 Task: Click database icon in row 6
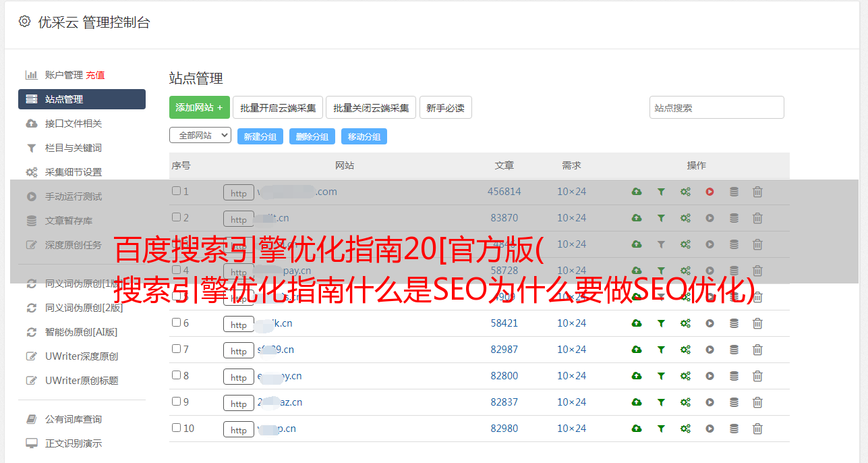734,323
